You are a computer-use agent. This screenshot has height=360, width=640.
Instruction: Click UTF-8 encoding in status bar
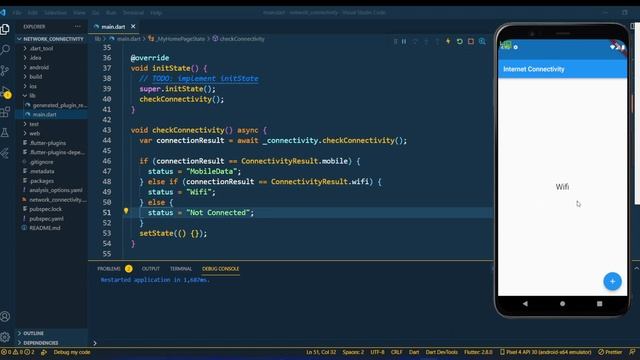[x=377, y=352]
